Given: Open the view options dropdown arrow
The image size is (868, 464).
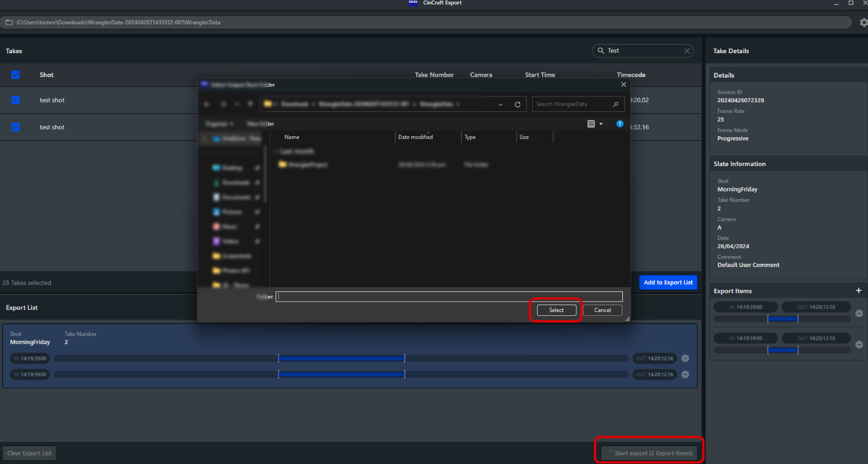Looking at the screenshot, I should pos(601,124).
